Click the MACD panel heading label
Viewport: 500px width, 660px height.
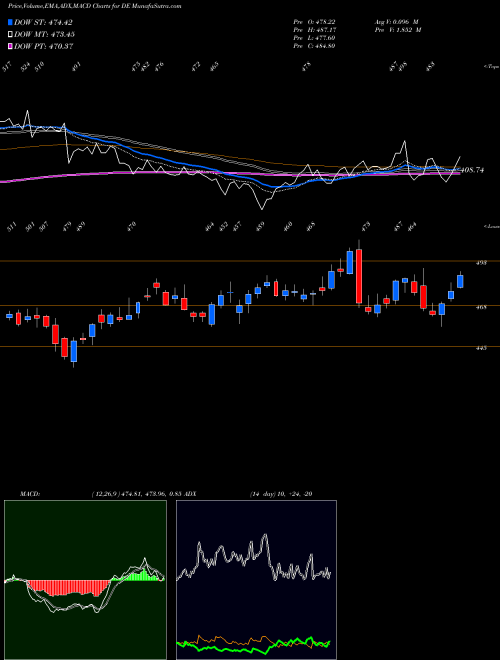point(29,494)
